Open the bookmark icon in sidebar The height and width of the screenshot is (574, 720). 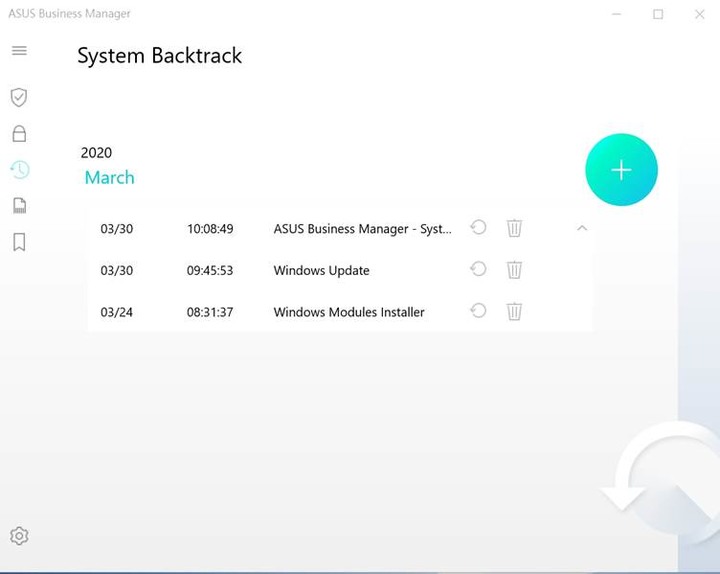(x=19, y=242)
